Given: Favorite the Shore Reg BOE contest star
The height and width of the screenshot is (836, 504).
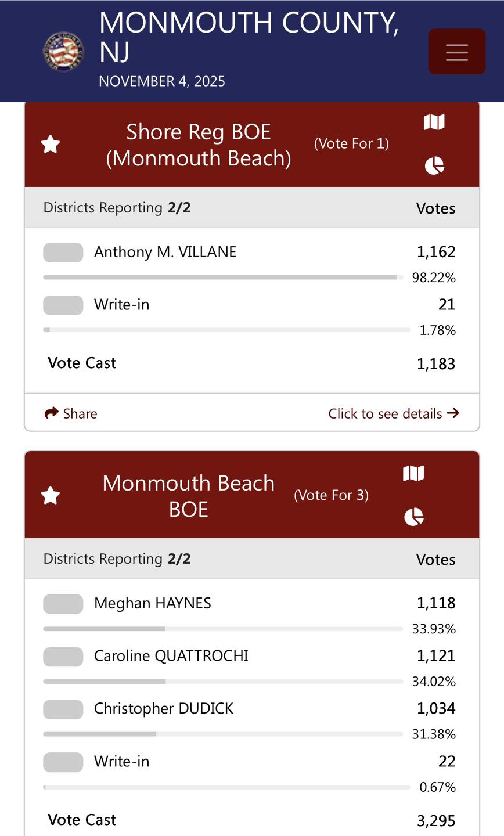Looking at the screenshot, I should click(51, 144).
